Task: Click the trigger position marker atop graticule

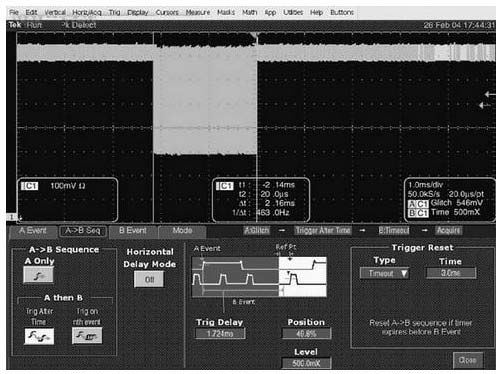Action: (x=255, y=35)
